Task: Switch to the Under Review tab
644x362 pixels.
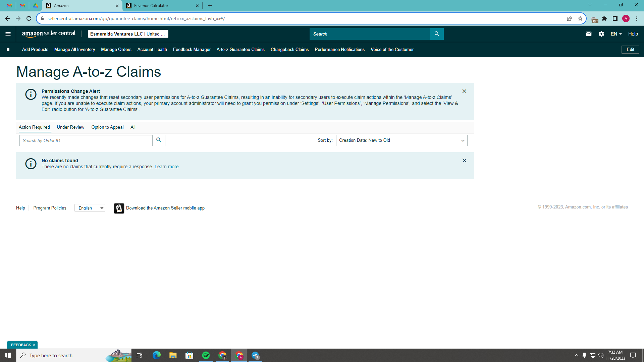Action: (70, 127)
